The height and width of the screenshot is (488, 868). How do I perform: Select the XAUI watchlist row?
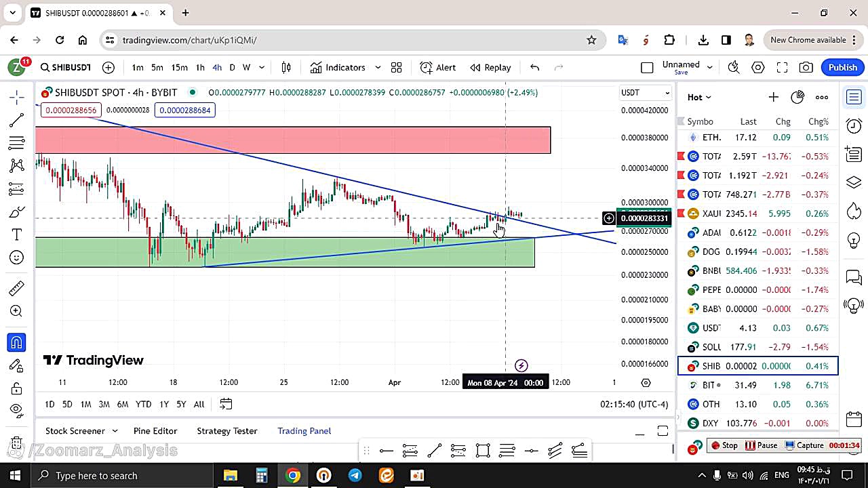point(758,213)
